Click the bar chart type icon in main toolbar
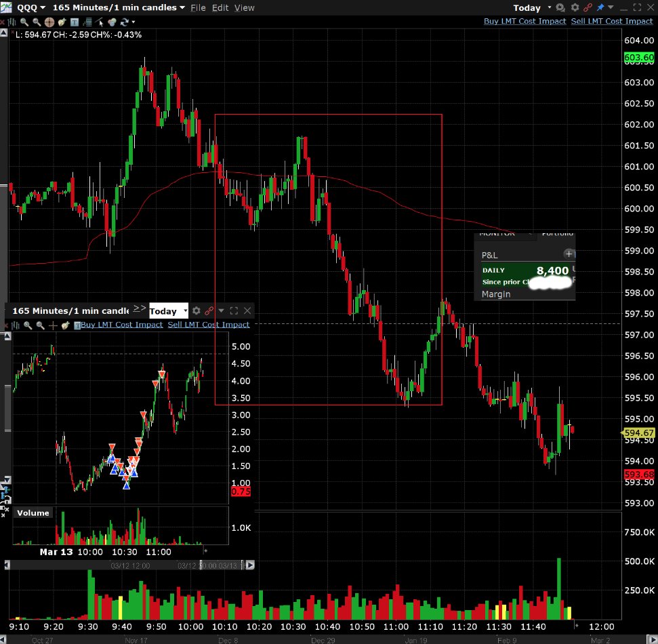The height and width of the screenshot is (644, 658). [x=12, y=22]
